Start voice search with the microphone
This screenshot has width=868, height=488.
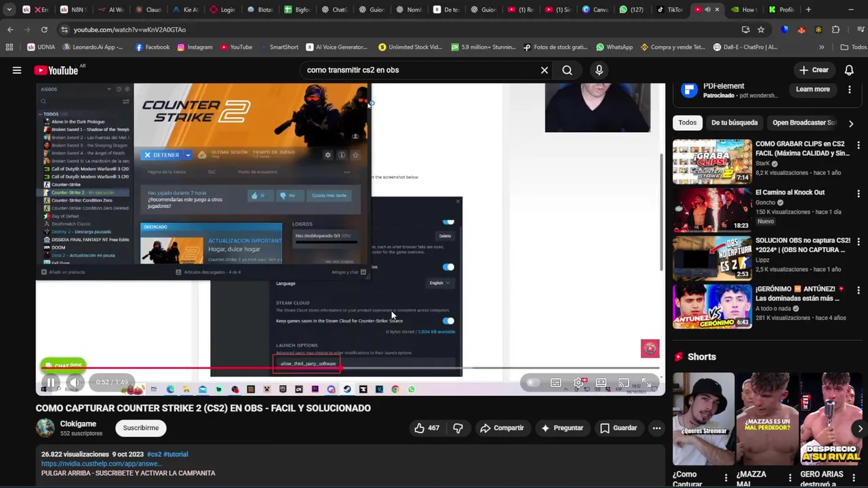599,70
